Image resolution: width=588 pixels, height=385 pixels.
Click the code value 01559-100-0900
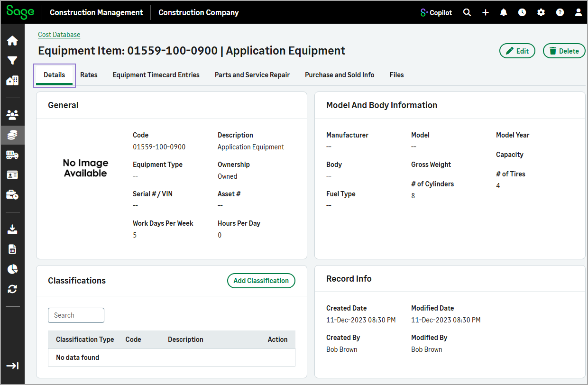point(159,147)
